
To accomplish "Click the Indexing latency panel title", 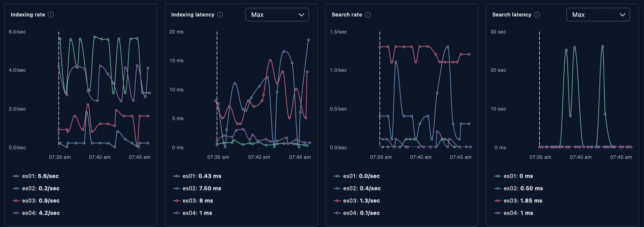I will pos(193,15).
